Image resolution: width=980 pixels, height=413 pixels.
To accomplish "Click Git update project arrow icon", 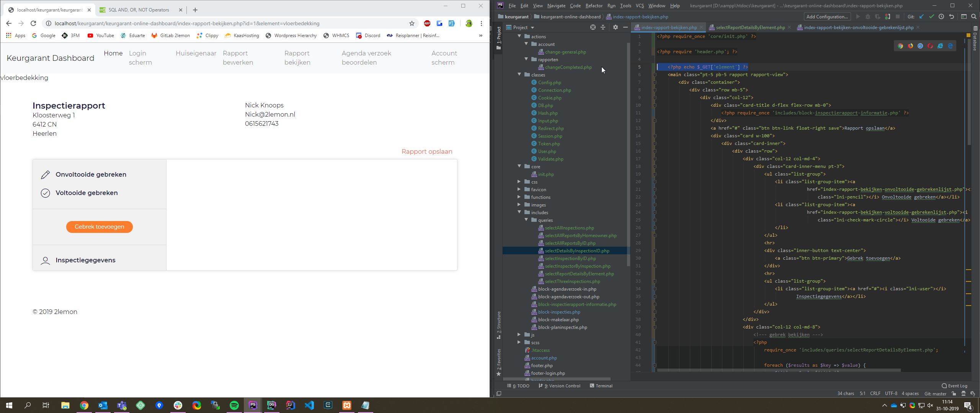I will pyautogui.click(x=921, y=16).
